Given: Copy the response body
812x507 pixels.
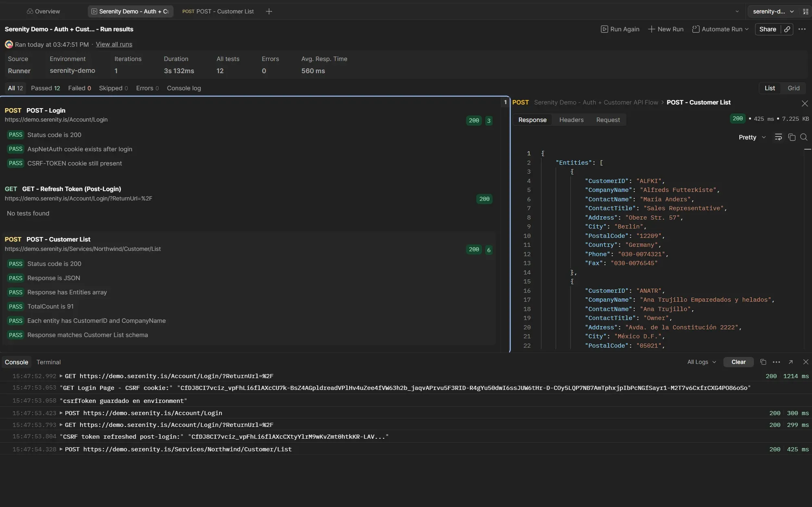Looking at the screenshot, I should pyautogui.click(x=791, y=137).
